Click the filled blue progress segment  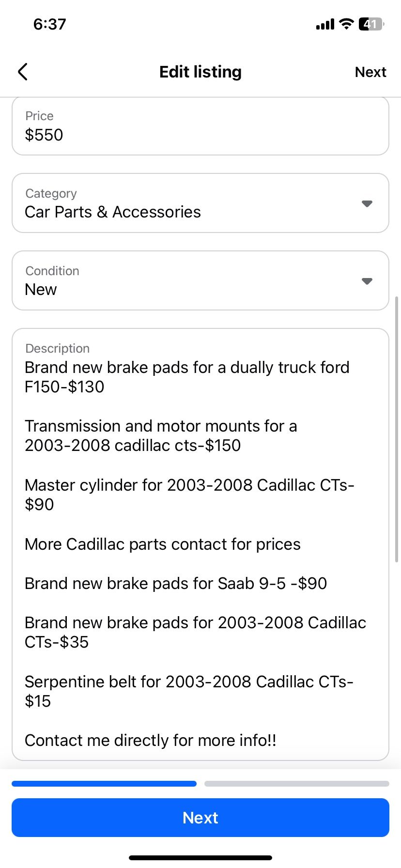tap(104, 784)
